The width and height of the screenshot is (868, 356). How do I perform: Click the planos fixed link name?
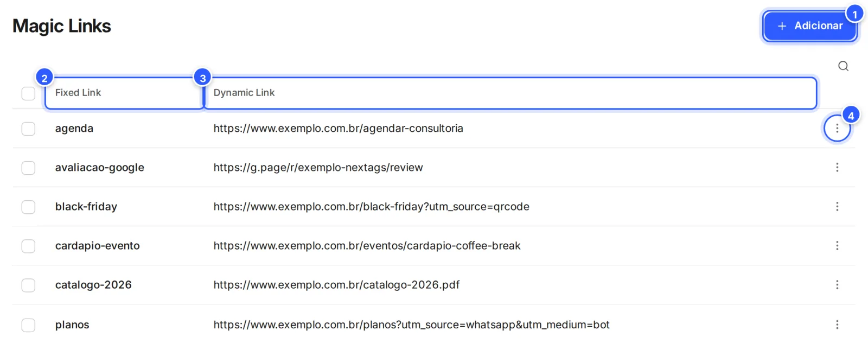[72, 325]
